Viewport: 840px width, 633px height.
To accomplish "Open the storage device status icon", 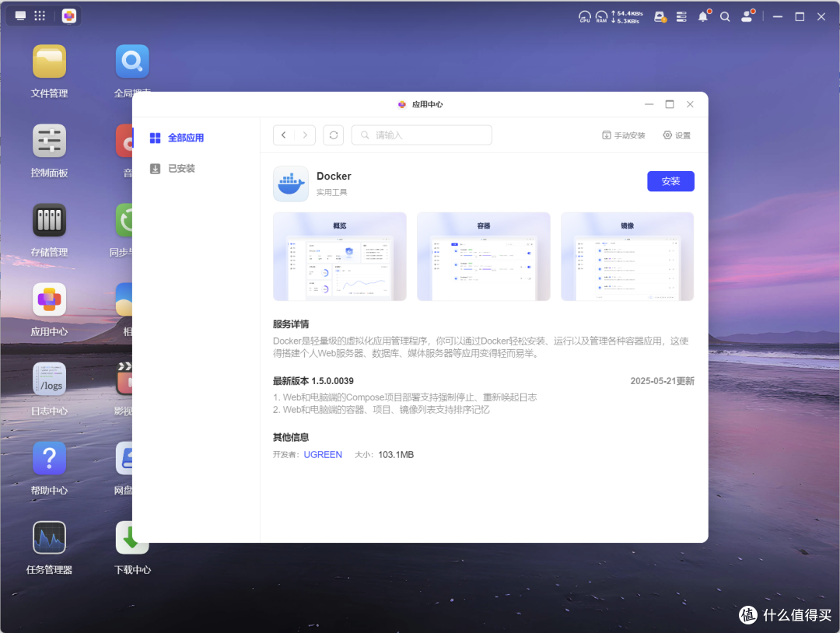I will [x=660, y=16].
